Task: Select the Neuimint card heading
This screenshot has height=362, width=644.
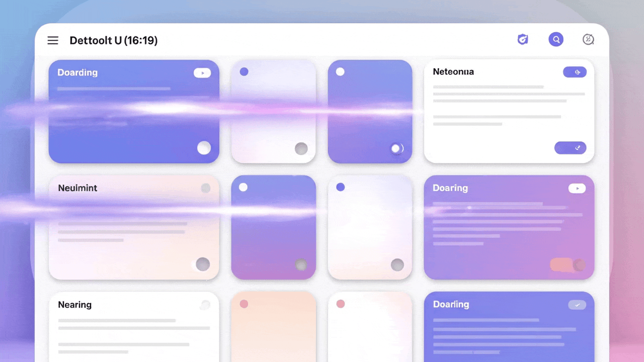Action: (x=77, y=188)
